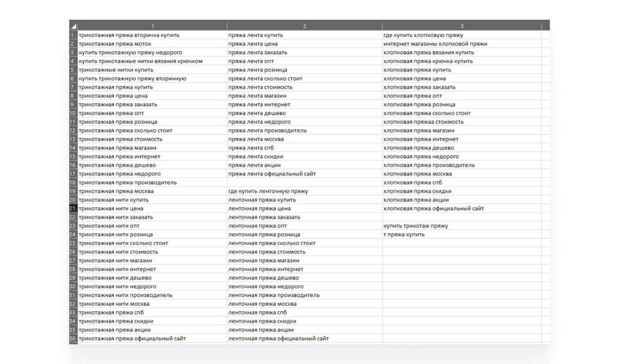
Task: Click cell 'трикотажная пряжа официальный сайт'
Action: click(152, 339)
